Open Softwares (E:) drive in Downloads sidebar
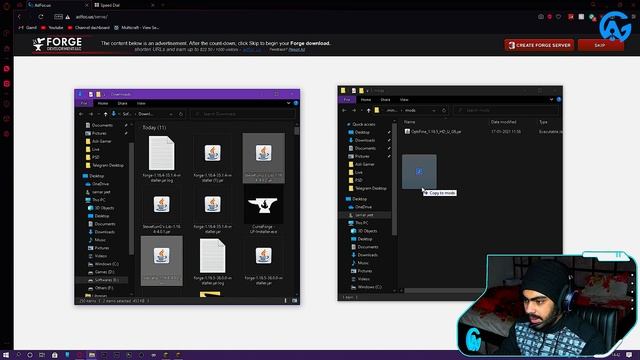The width and height of the screenshot is (640, 360). (103, 280)
